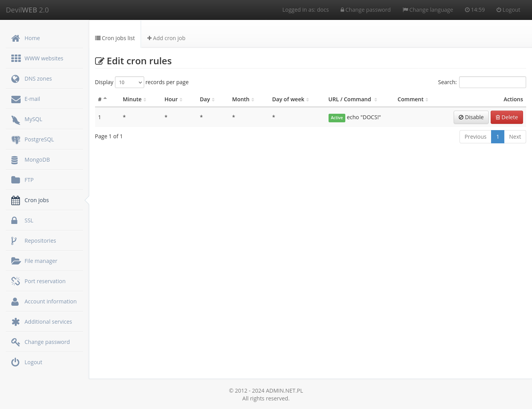This screenshot has height=409, width=532.
Task: Click the Search input field
Action: 492,82
